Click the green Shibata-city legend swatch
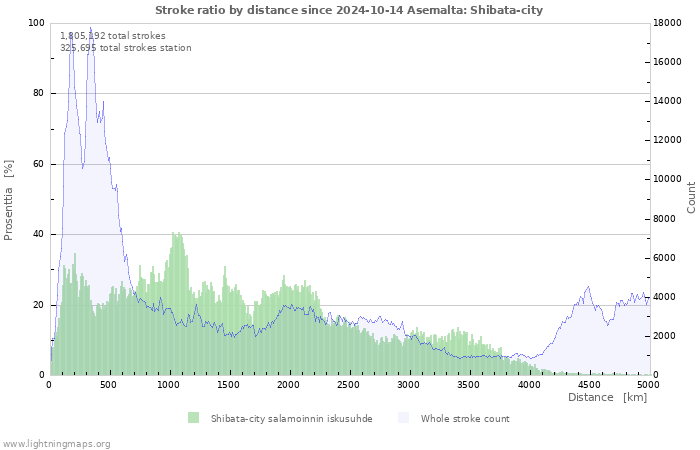Screen dimensions: 700x450 193,418
